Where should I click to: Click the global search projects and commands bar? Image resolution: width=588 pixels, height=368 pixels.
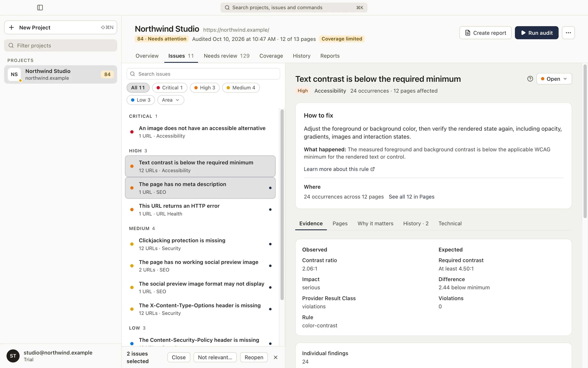[294, 8]
